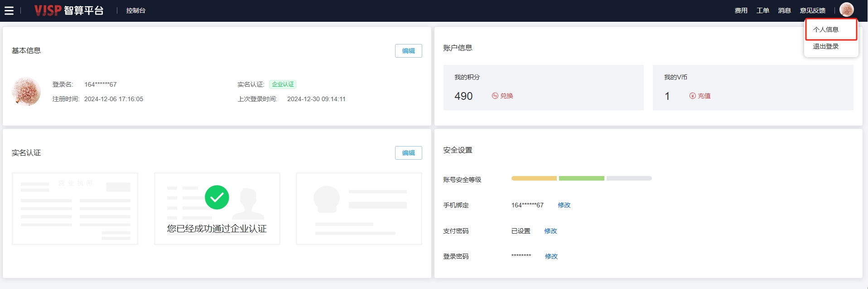Click the 已设置 payment password status

point(521,231)
